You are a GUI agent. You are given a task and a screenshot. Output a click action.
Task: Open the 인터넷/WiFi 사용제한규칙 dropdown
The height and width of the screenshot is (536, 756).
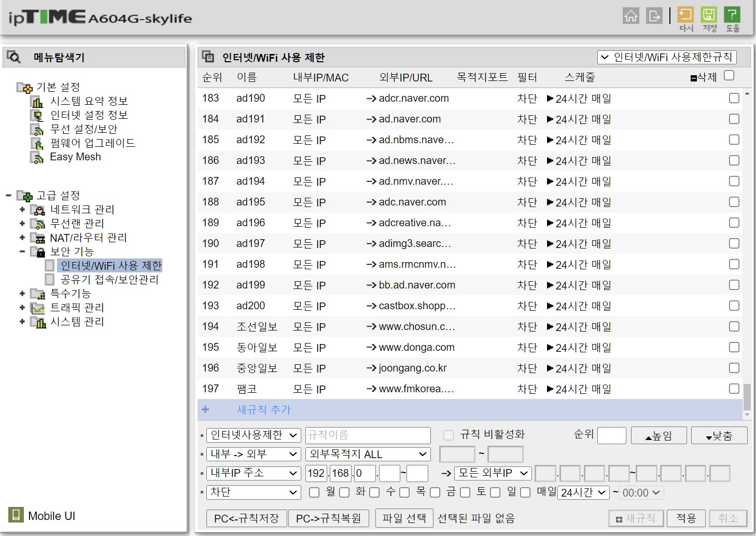(x=667, y=57)
